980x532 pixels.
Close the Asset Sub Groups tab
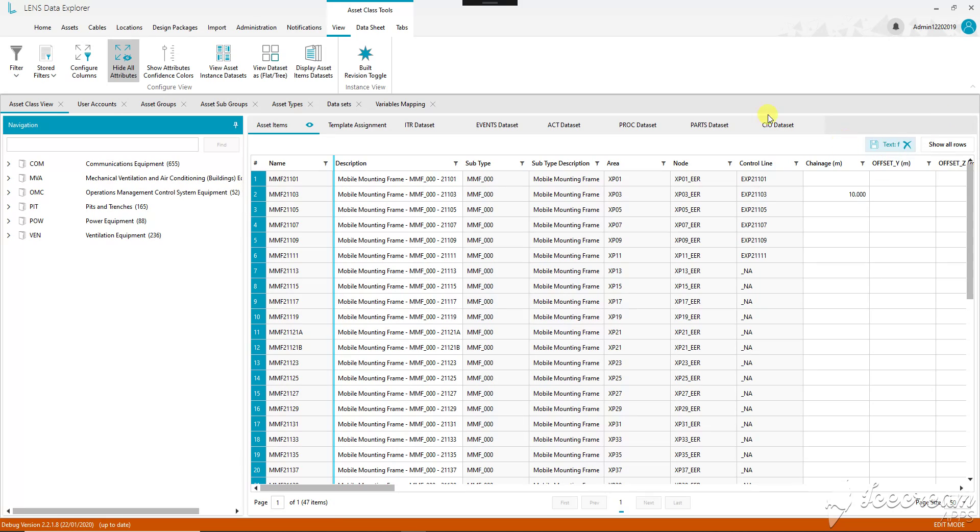tap(255, 104)
